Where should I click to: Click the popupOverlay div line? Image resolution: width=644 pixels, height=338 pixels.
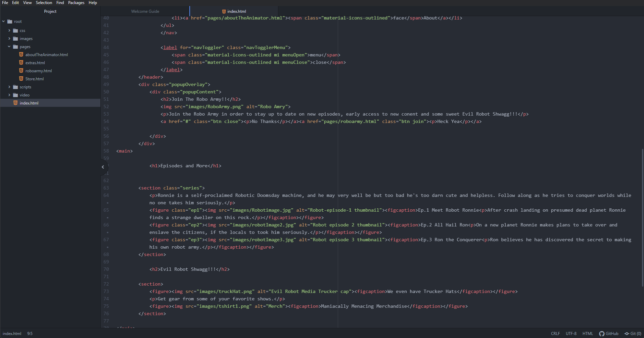174,84
